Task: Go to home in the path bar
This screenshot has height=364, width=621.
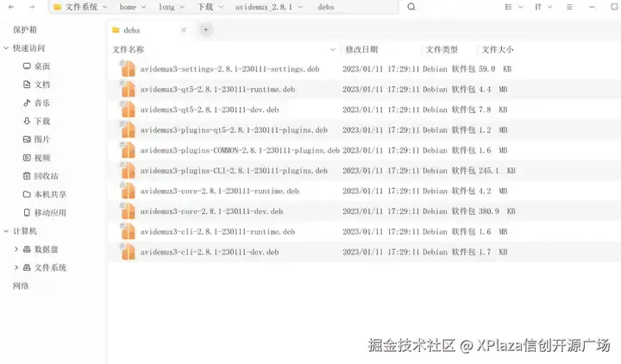Action: pyautogui.click(x=128, y=7)
